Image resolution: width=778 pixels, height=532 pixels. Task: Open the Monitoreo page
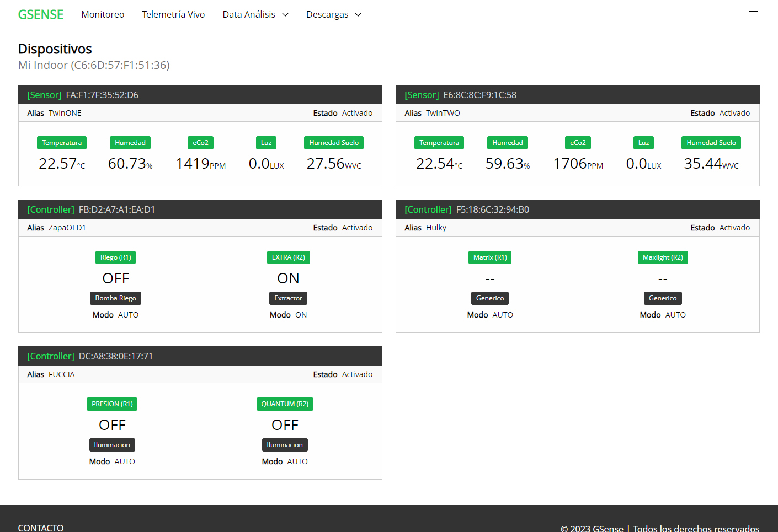click(103, 14)
